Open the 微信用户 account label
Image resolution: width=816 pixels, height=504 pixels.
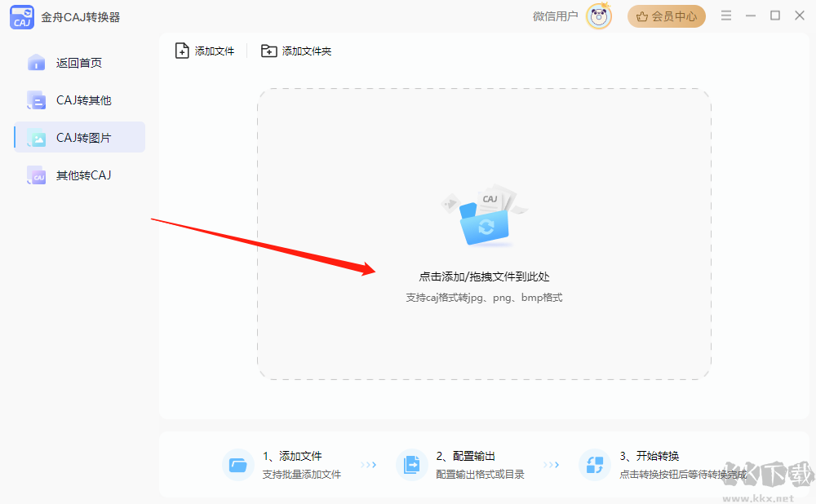[555, 16]
